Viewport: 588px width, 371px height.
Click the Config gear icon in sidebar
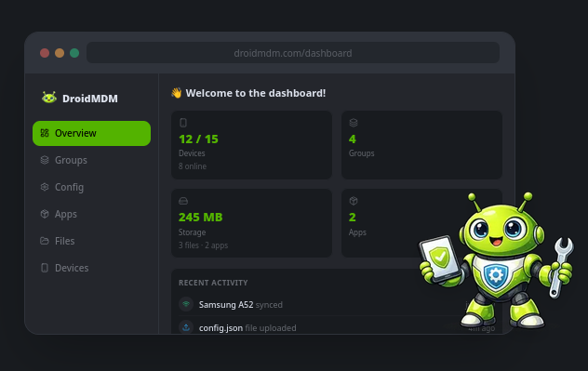[45, 187]
